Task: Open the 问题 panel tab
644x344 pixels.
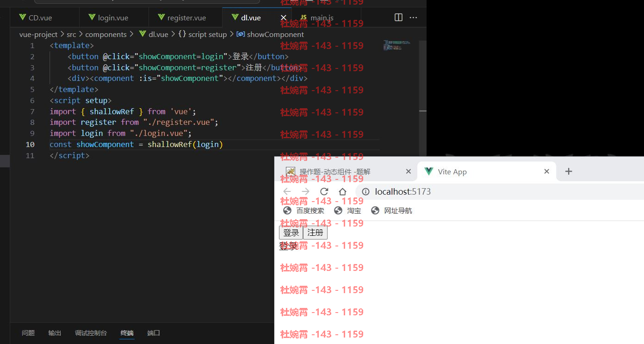Action: [x=28, y=333]
